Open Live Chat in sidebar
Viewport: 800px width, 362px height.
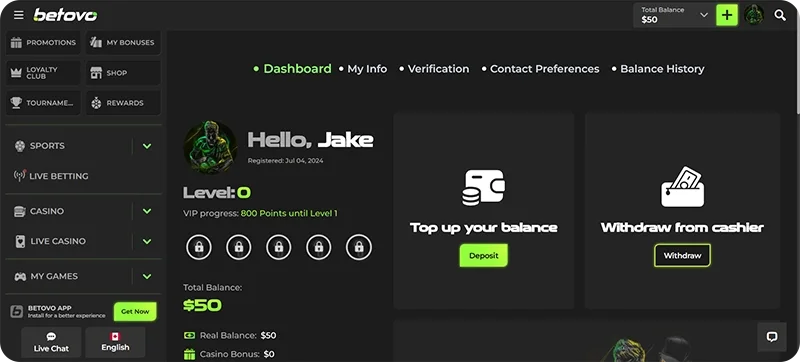51,342
